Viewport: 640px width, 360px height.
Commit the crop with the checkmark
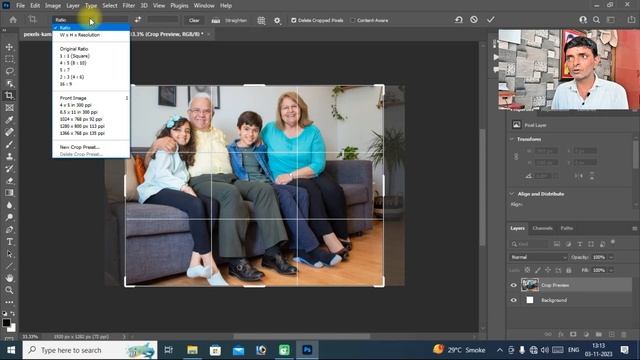click(491, 20)
